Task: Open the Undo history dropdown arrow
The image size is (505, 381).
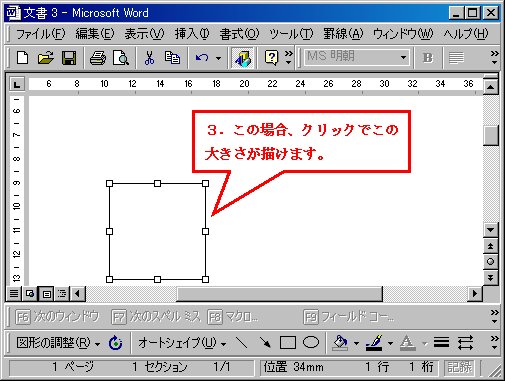Action: pos(218,58)
